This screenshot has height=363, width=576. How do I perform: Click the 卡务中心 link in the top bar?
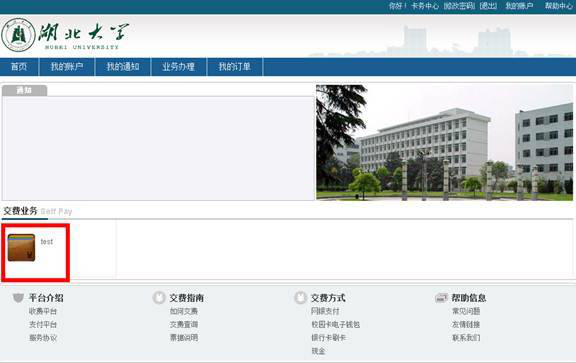425,6
